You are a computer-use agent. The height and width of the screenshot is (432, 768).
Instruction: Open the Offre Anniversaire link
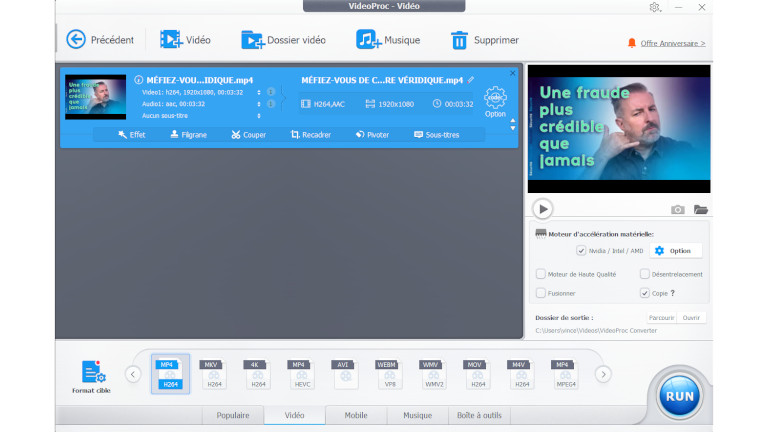point(672,43)
